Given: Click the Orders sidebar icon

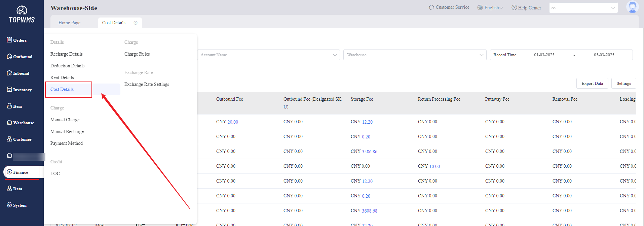Looking at the screenshot, I should point(9,40).
